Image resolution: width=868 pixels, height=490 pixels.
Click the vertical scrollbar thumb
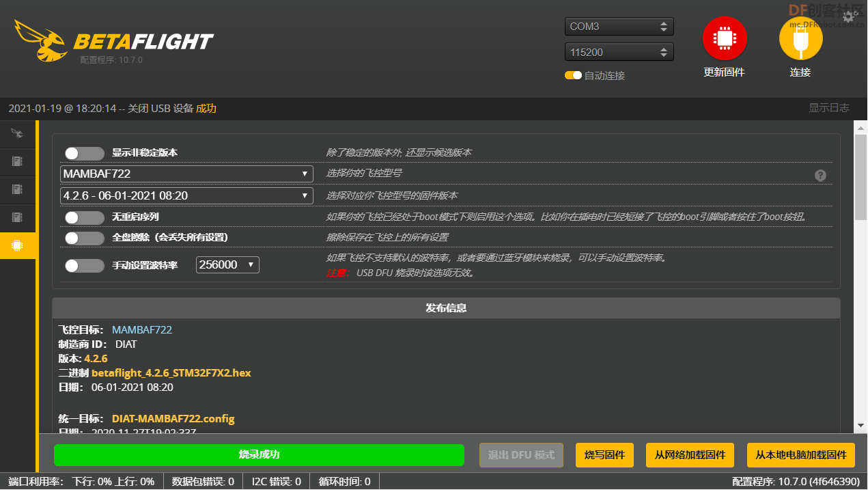(x=861, y=176)
